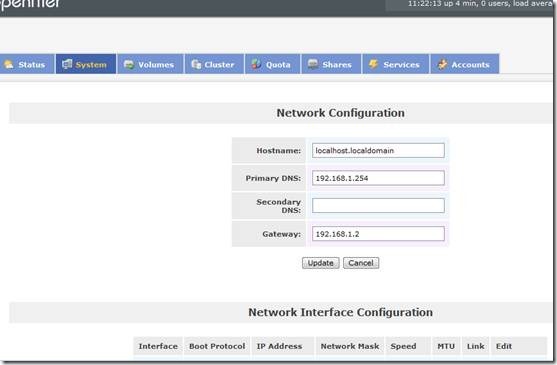Viewport: 557px width, 365px height.
Task: Click the Link column header
Action: point(476,346)
